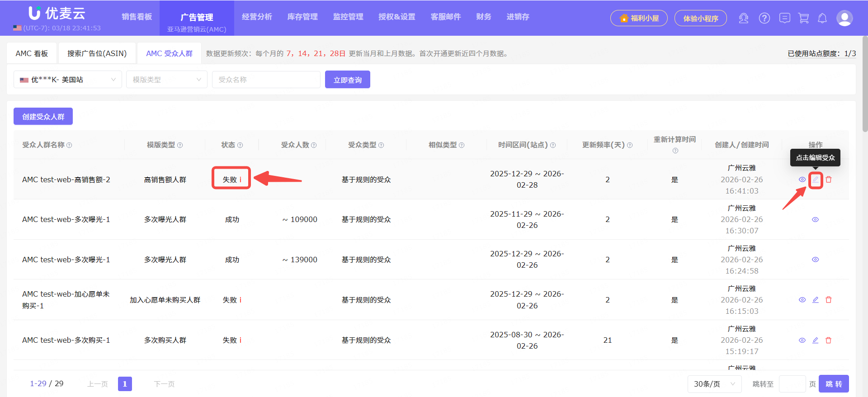The width and height of the screenshot is (868, 397).
Task: Click the 跳转 jump button
Action: pos(834,384)
